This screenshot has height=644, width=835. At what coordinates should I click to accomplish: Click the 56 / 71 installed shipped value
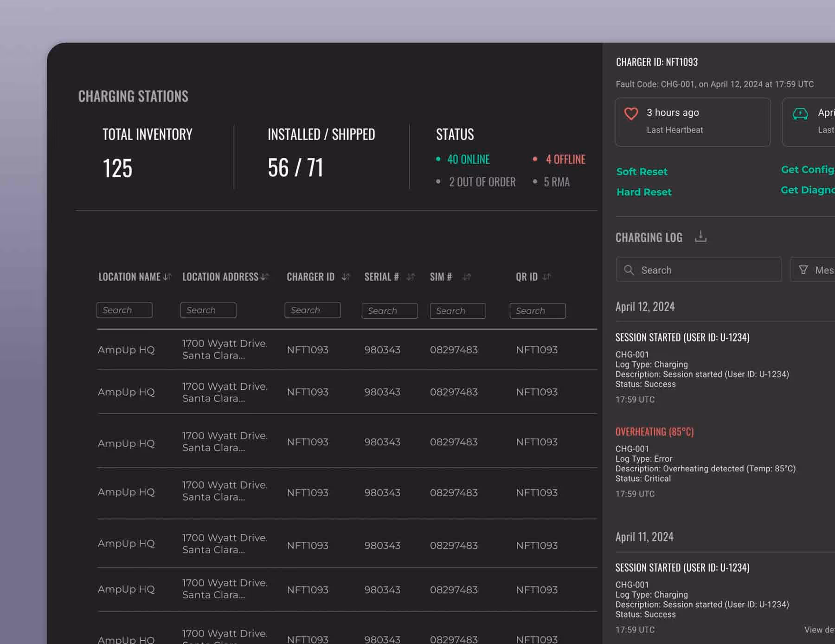pyautogui.click(x=295, y=167)
